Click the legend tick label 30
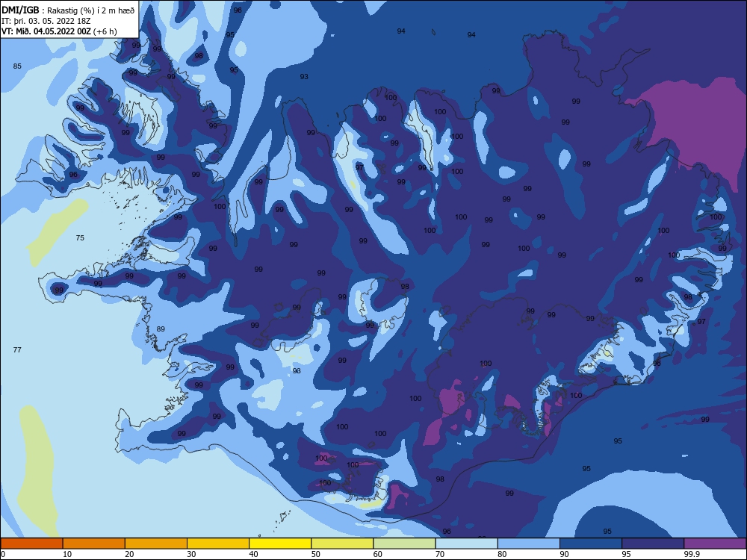Image resolution: width=747 pixels, height=560 pixels. (191, 554)
